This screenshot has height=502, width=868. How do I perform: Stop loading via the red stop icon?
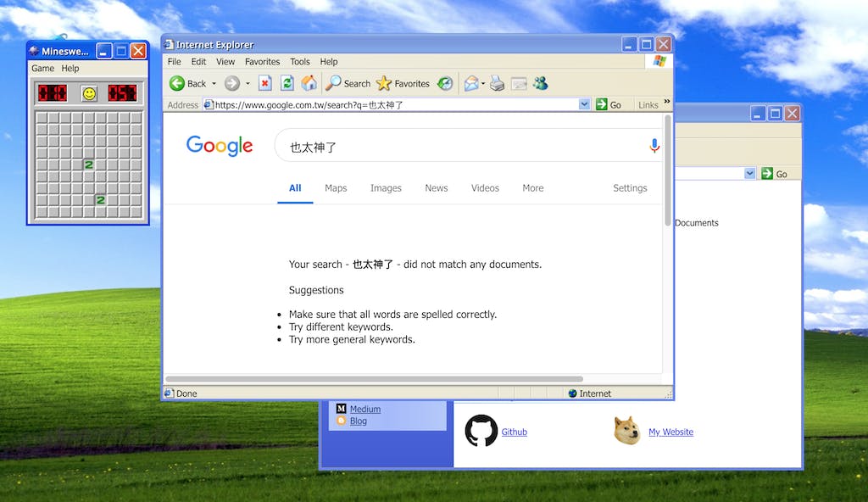264,83
